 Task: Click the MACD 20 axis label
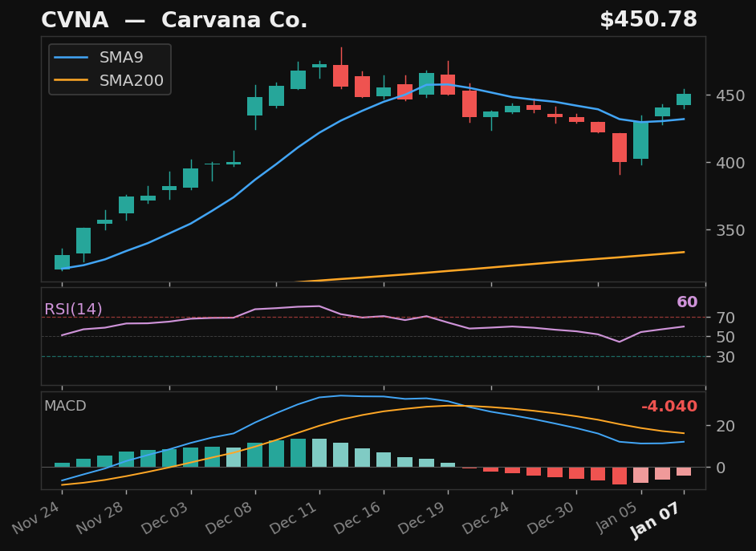tap(726, 426)
